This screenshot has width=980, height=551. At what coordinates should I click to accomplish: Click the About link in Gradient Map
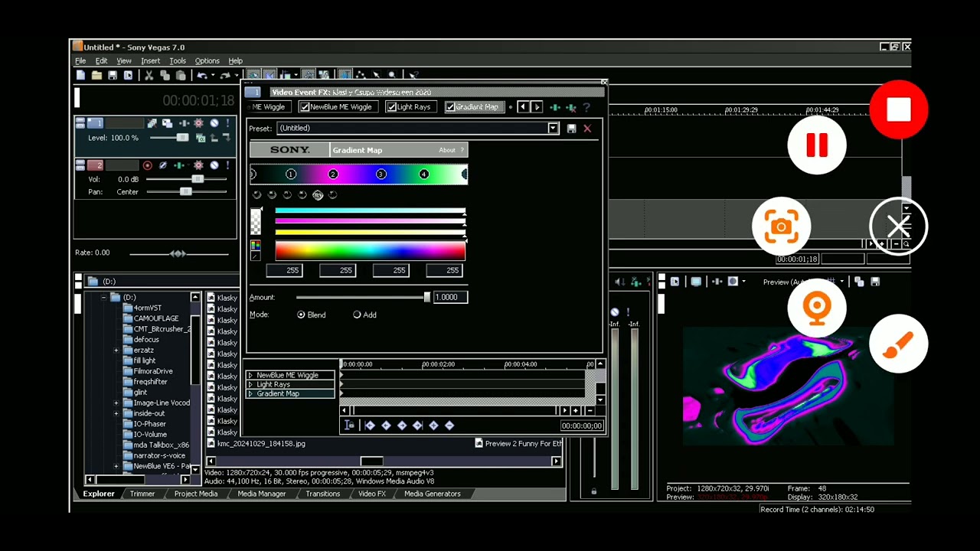click(447, 151)
